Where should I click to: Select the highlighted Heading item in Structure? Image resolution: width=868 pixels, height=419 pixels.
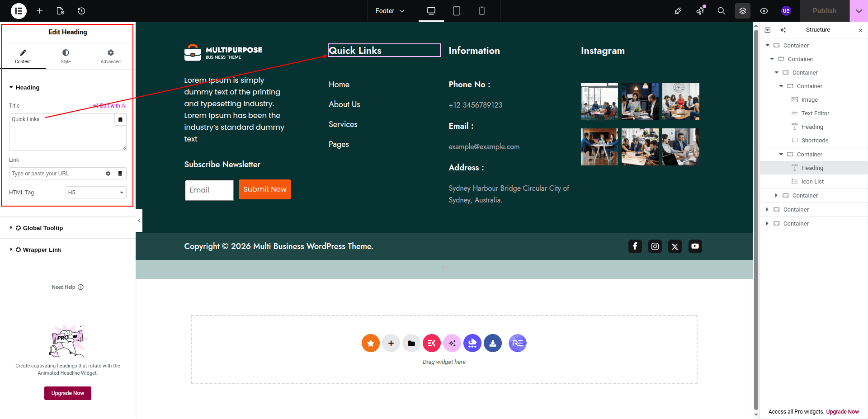click(x=814, y=168)
